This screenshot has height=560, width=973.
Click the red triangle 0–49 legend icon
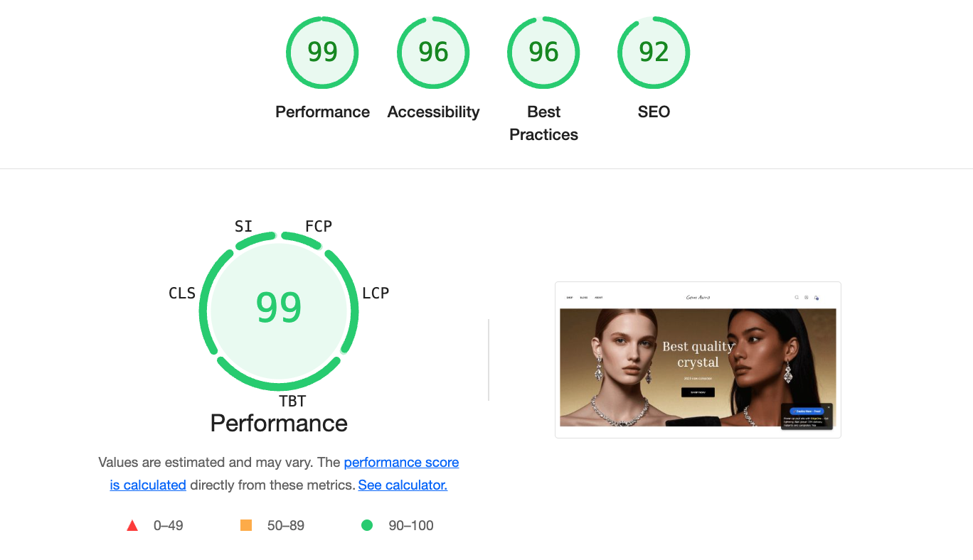[x=132, y=526]
